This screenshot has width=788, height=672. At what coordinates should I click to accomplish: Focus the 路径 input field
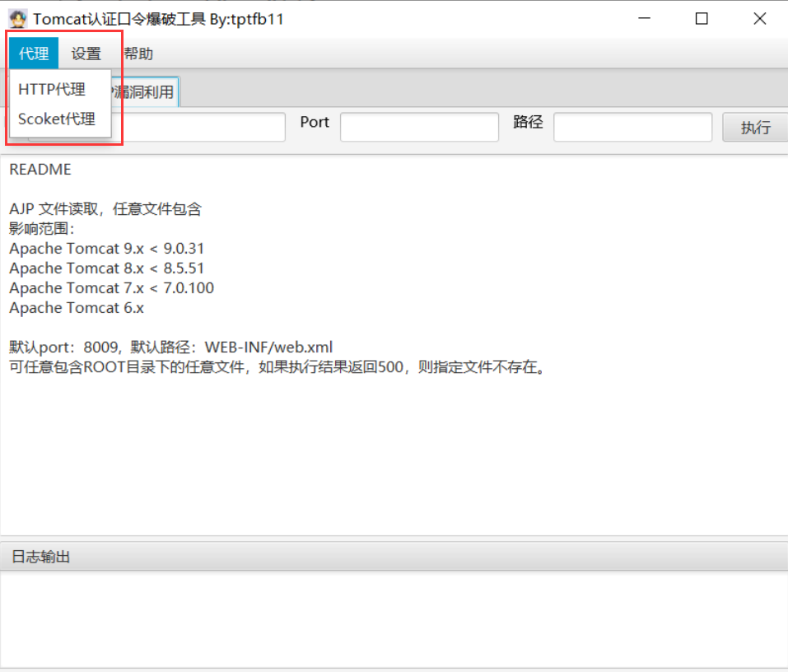point(632,127)
